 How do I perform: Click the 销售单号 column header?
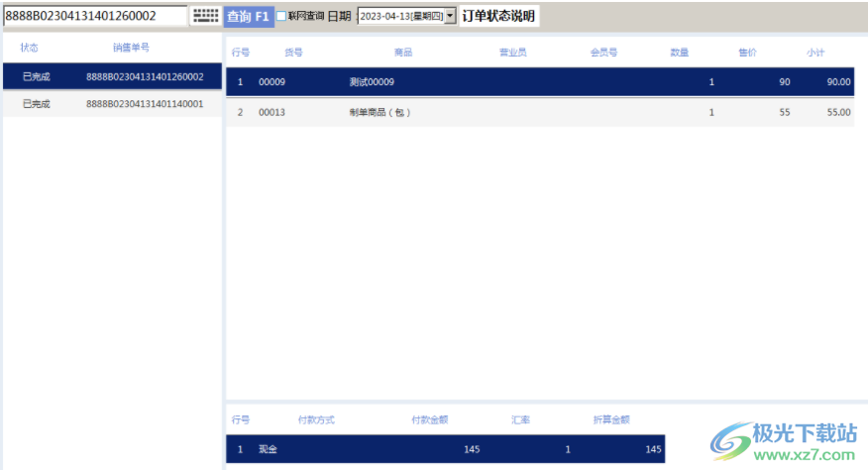coord(131,48)
